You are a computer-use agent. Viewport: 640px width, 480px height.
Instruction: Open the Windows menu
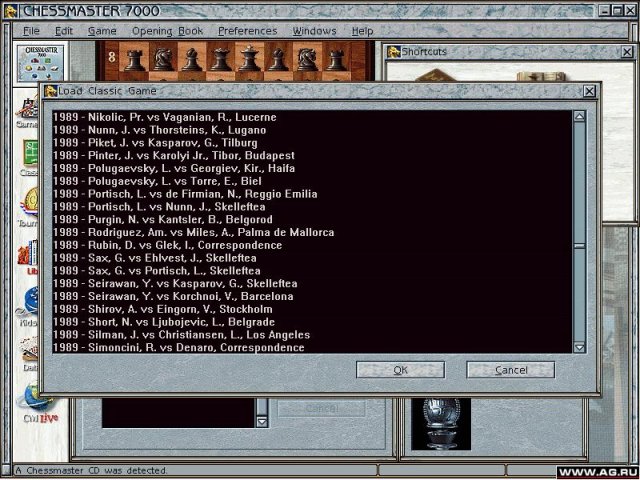pyautogui.click(x=314, y=31)
